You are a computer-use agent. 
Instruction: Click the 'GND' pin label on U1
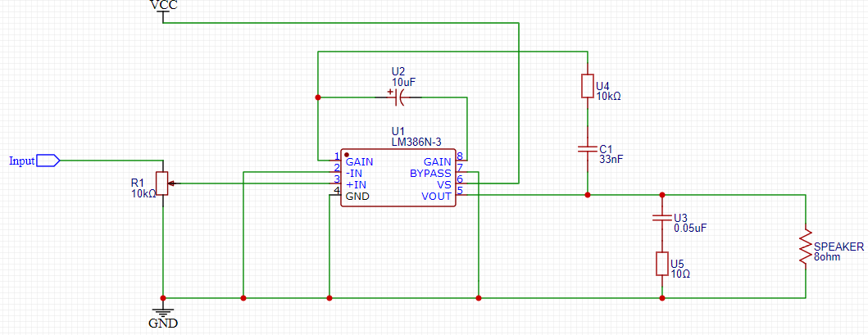pyautogui.click(x=357, y=196)
